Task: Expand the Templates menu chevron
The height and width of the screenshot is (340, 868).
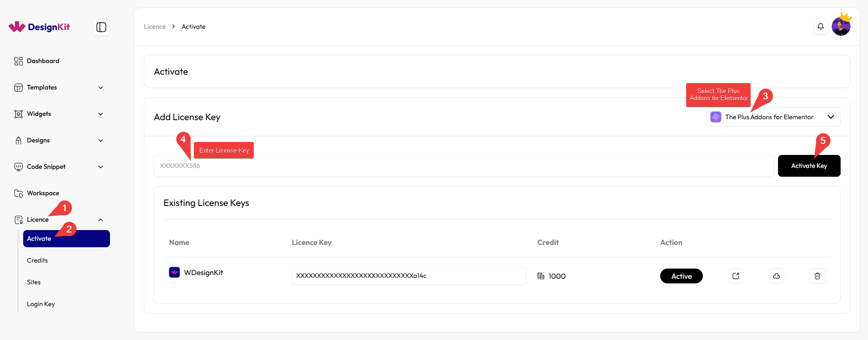Action: tap(101, 88)
